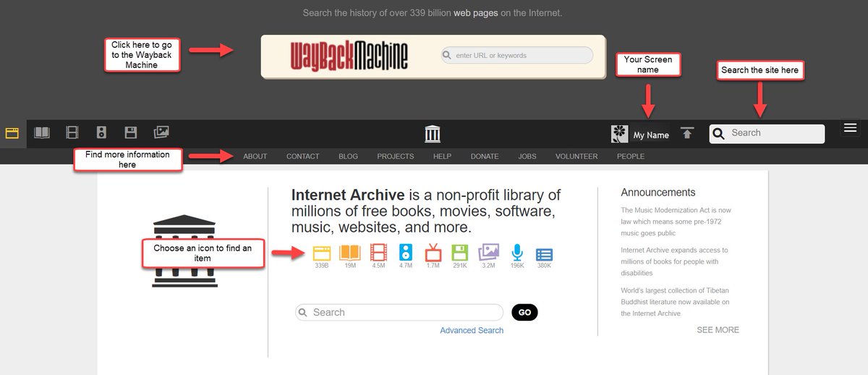This screenshot has width=868, height=375.
Task: Click the My Name screen name
Action: coord(651,135)
